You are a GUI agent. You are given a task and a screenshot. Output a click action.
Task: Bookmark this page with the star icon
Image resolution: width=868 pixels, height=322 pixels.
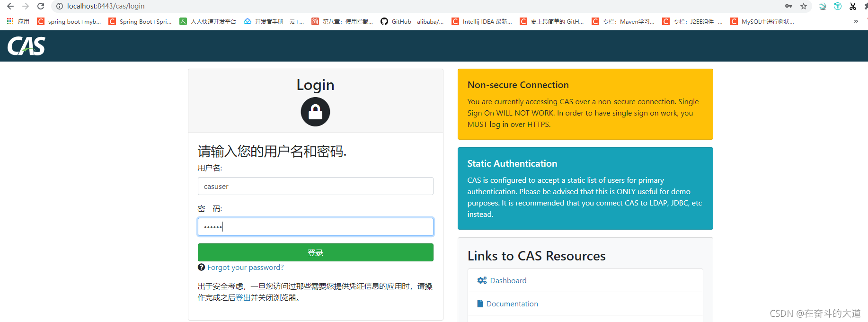pyautogui.click(x=804, y=6)
